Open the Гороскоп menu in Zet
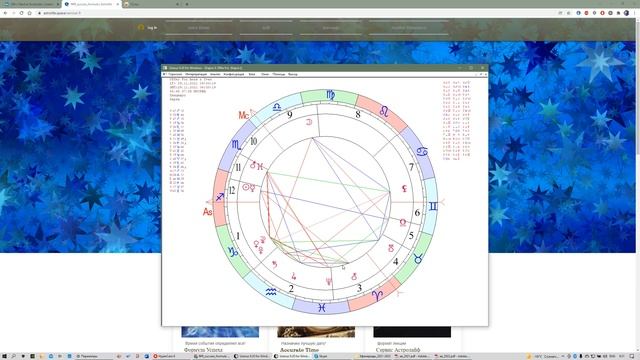Screen dimensions: 640x360 pos(176,74)
